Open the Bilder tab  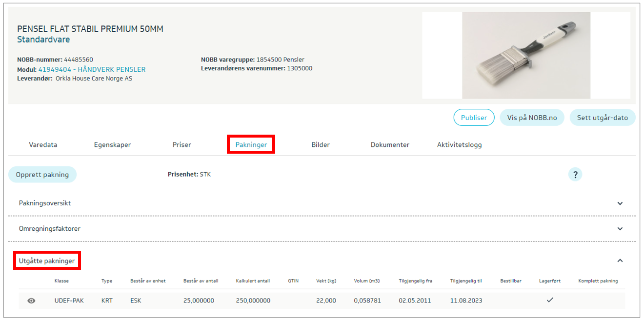click(x=321, y=145)
